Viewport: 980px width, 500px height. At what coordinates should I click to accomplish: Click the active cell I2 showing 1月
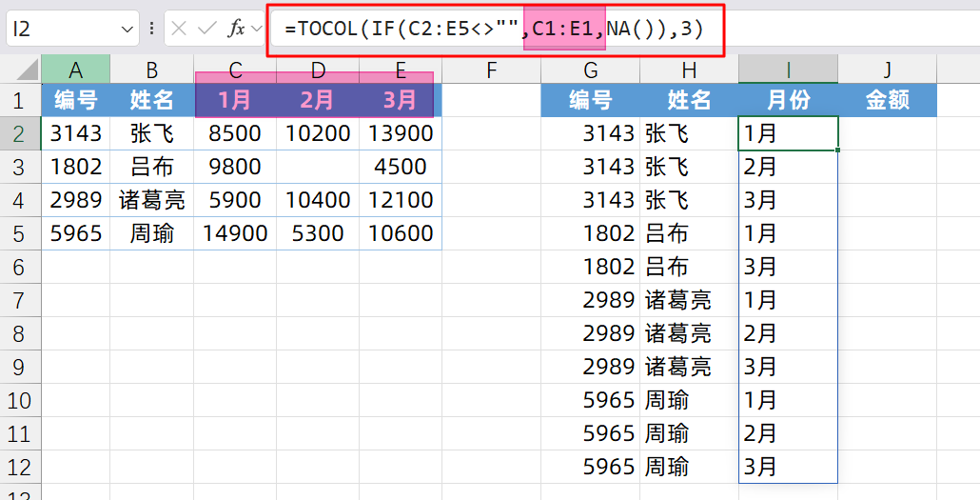pos(788,133)
